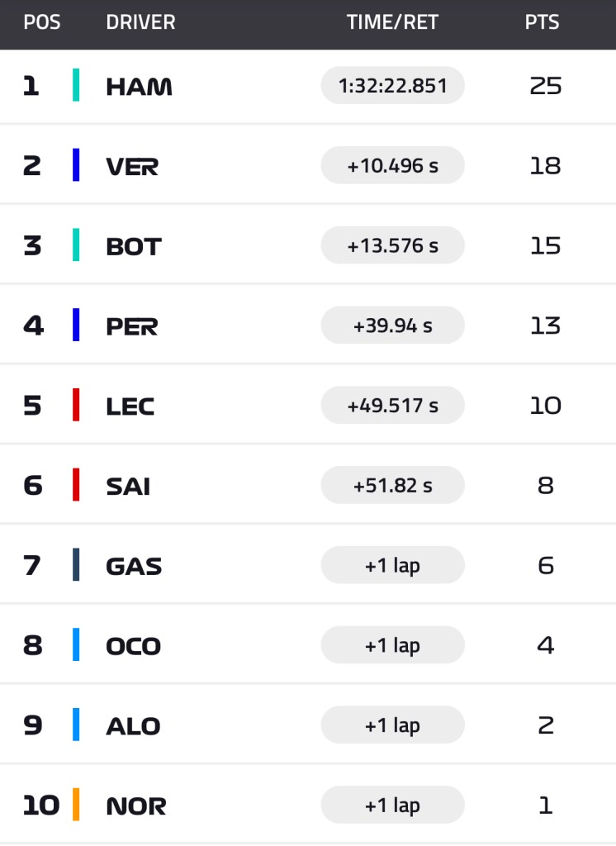Click the +39.94 s gap for PER
The width and height of the screenshot is (616, 846).
click(x=392, y=326)
